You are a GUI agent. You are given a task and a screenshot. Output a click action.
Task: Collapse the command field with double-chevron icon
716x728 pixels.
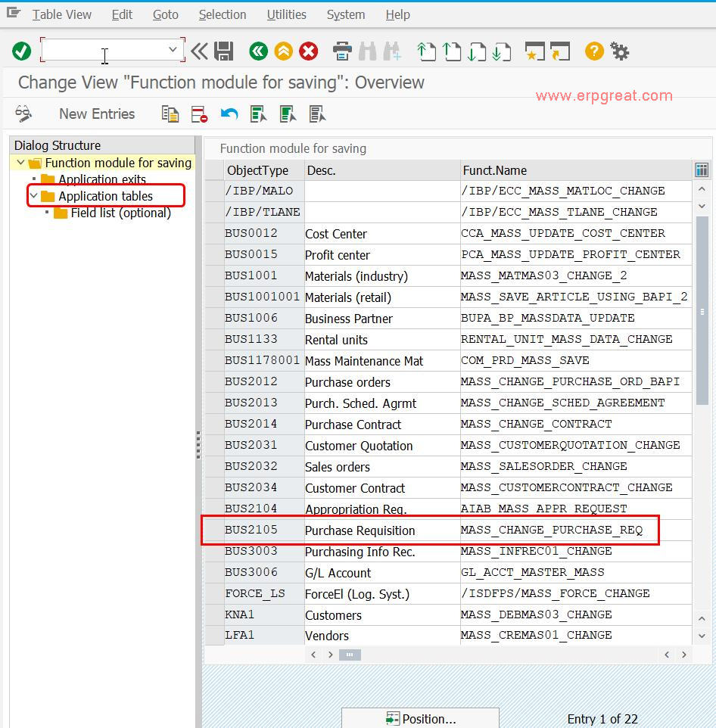coord(200,51)
